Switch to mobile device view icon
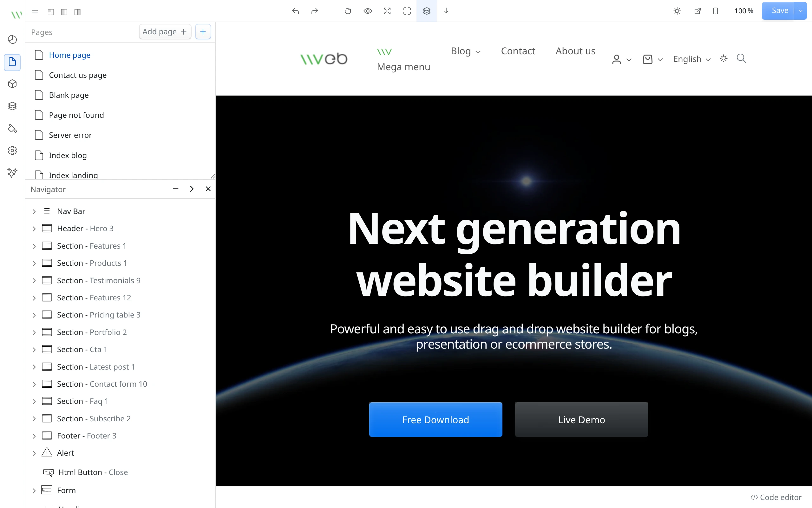 tap(715, 11)
